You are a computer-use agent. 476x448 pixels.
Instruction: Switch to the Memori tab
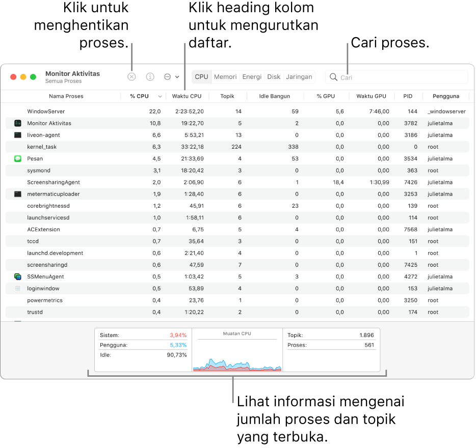click(225, 77)
